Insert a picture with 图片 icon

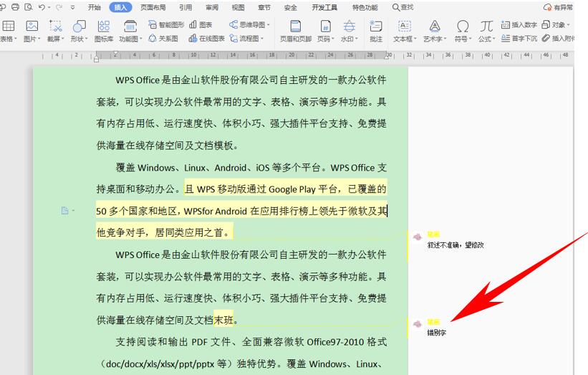[x=32, y=26]
